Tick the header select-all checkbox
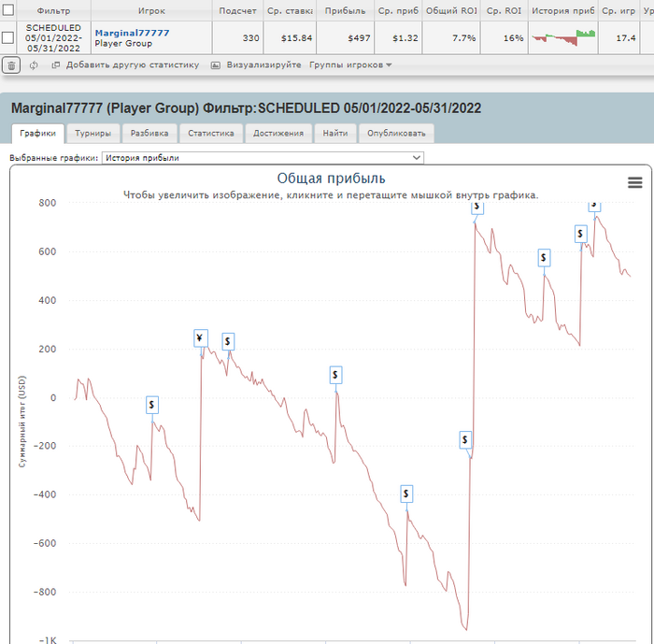This screenshot has height=644, width=654. (x=7, y=9)
